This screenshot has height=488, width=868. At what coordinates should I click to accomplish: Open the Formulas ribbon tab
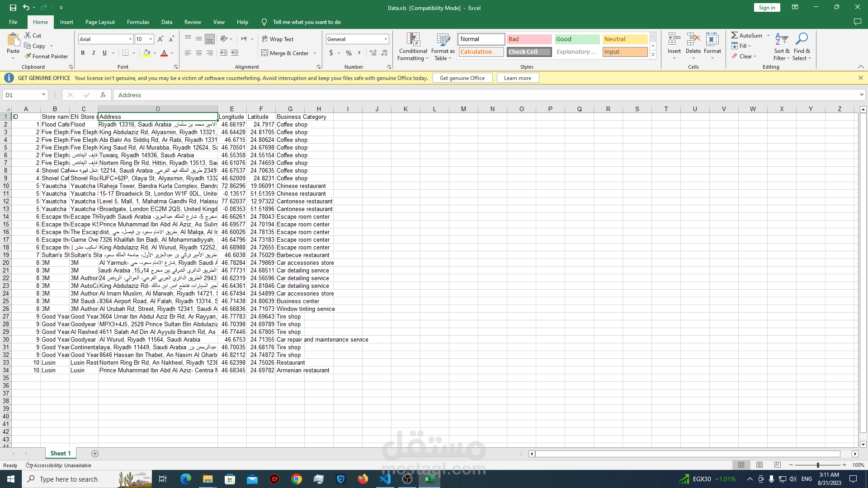click(x=138, y=22)
